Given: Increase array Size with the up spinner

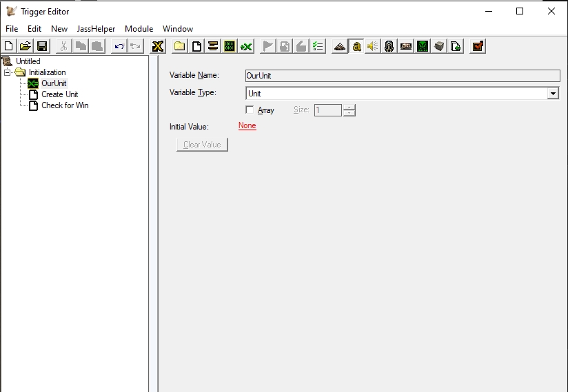Looking at the screenshot, I should coord(349,107).
